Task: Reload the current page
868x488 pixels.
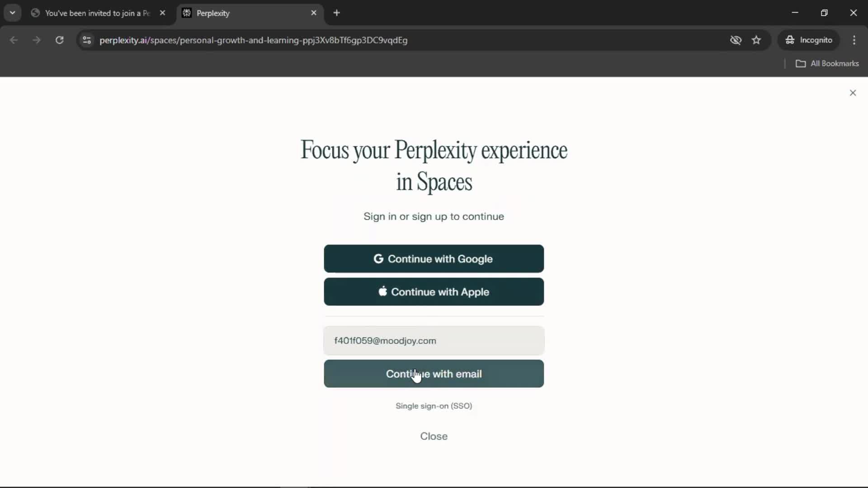Action: pos(59,40)
